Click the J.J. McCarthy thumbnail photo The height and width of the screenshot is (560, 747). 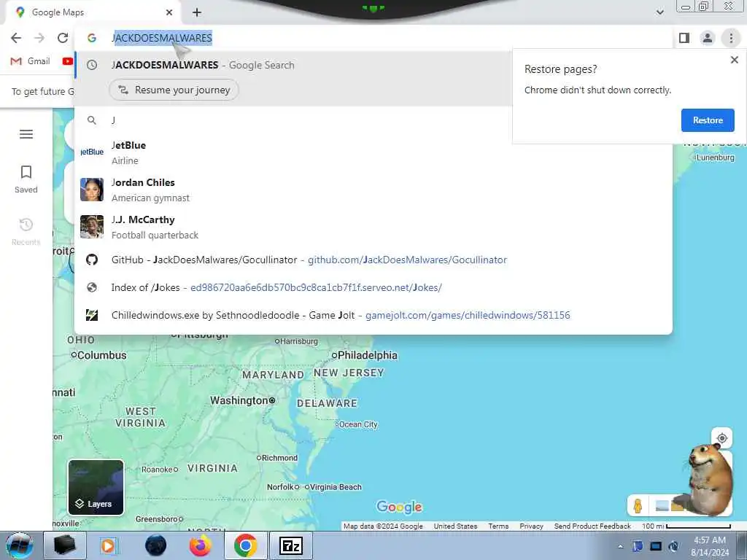[x=92, y=227]
